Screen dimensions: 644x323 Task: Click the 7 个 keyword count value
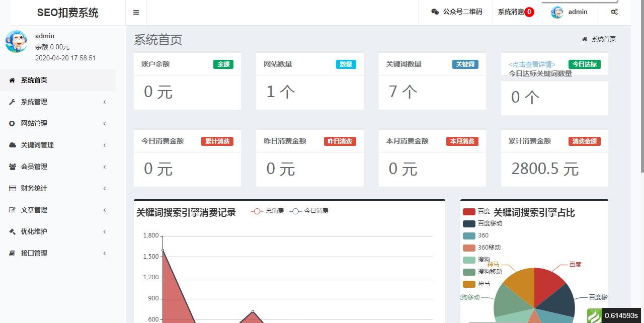[x=403, y=92]
